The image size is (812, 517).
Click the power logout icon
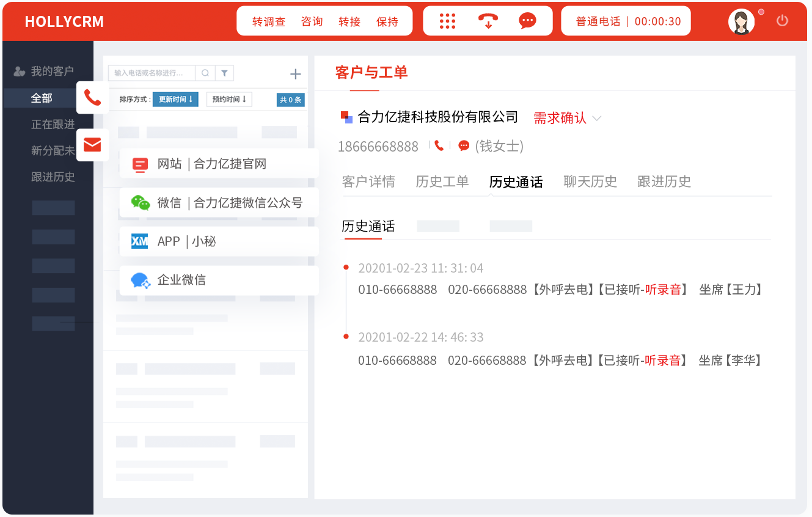(782, 21)
